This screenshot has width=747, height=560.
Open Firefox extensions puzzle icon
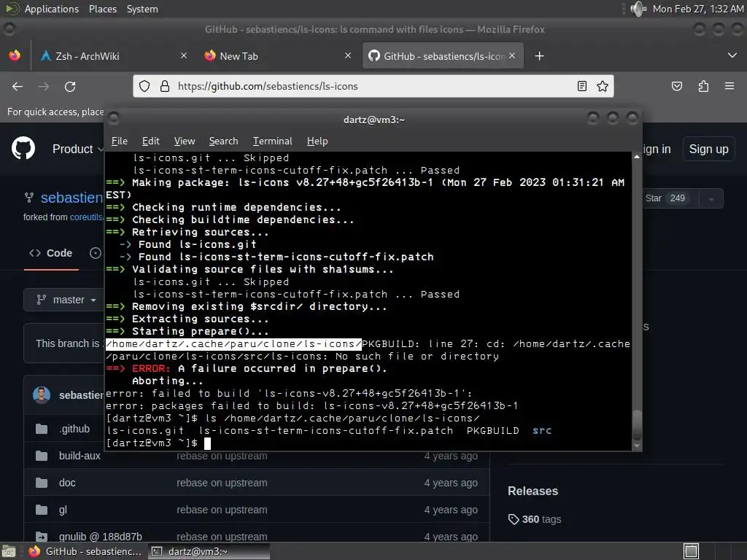[x=703, y=86]
